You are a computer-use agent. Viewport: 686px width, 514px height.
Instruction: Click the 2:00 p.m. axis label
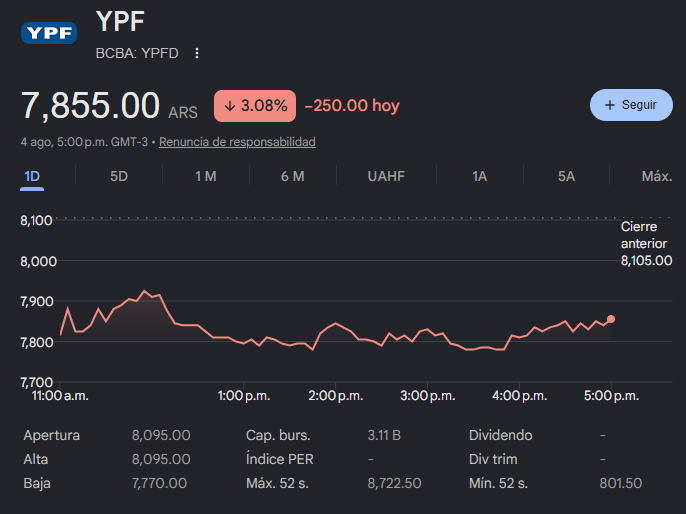click(336, 396)
